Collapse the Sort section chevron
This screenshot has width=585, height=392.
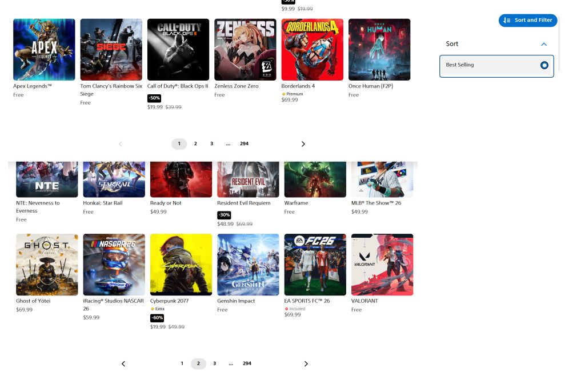[544, 44]
